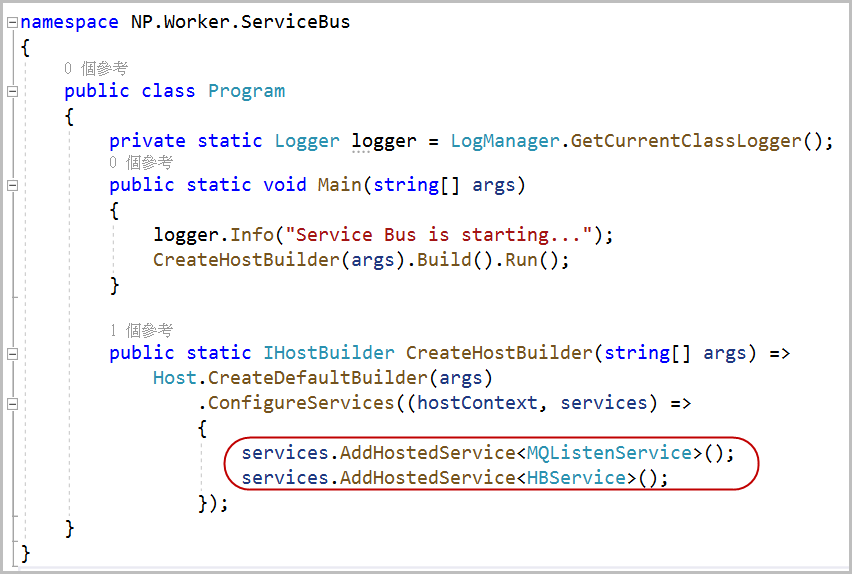Click CreateHostBuilder in the method declaration
The image size is (852, 574).
click(499, 353)
